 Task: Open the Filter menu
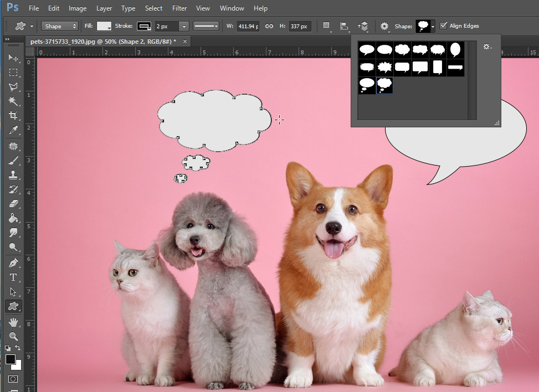click(179, 8)
